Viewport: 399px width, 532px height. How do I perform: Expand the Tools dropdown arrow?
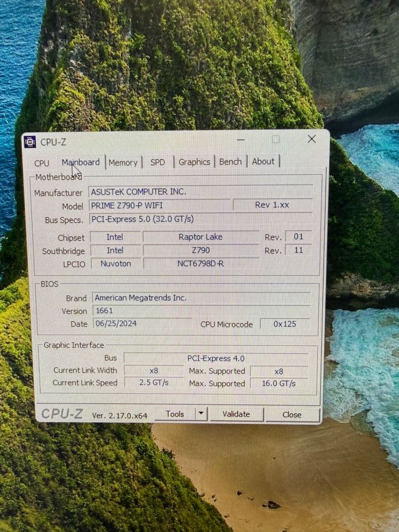(201, 414)
